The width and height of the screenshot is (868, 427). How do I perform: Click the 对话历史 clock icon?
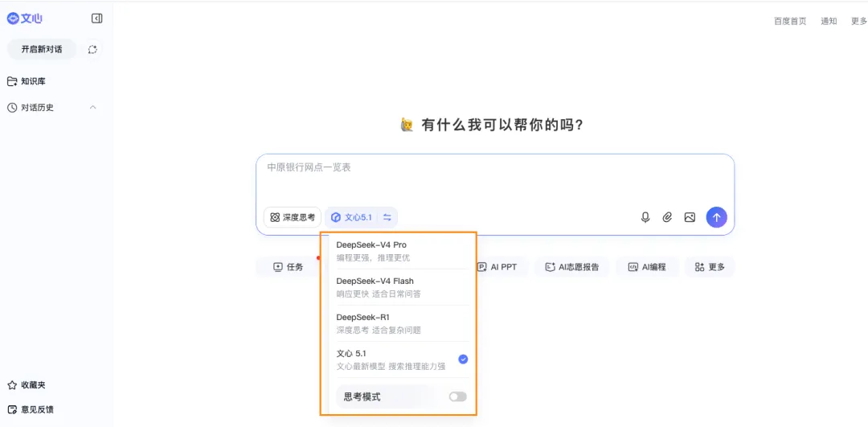click(x=12, y=108)
